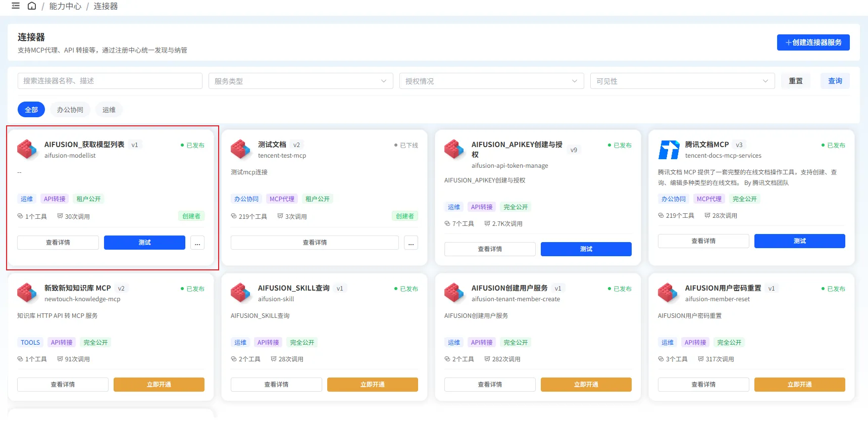Click the tencent-docs-mcp-services identifier text
The width and height of the screenshot is (868, 423).
723,156
